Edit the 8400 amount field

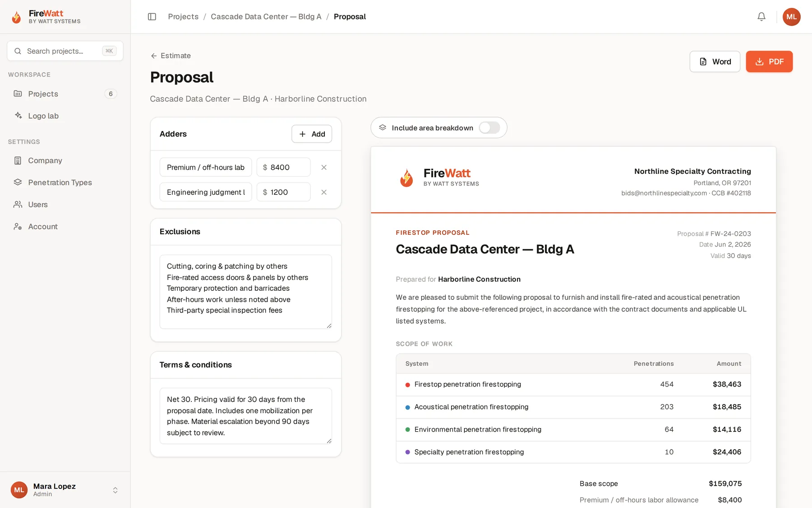(x=283, y=168)
